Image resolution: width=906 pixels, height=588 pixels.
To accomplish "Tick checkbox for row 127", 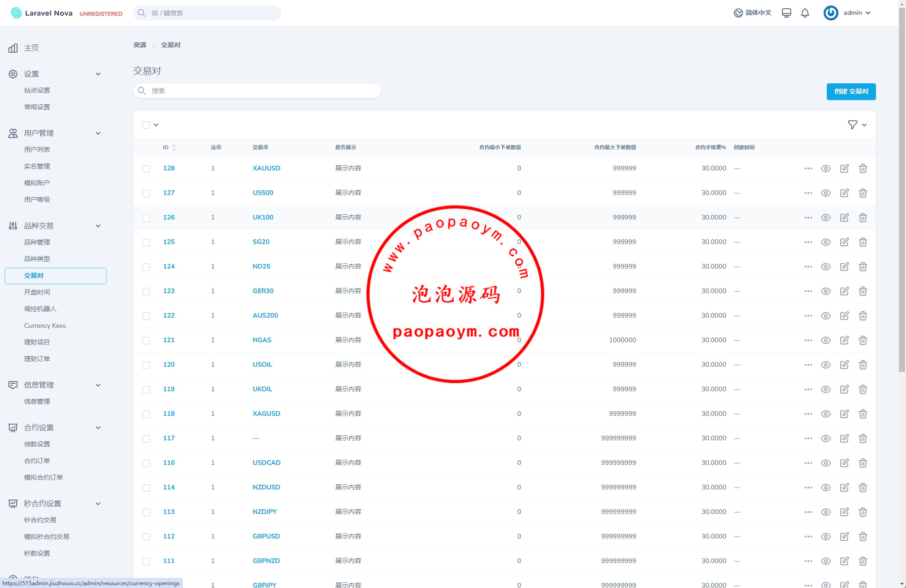I will pyautogui.click(x=146, y=194).
